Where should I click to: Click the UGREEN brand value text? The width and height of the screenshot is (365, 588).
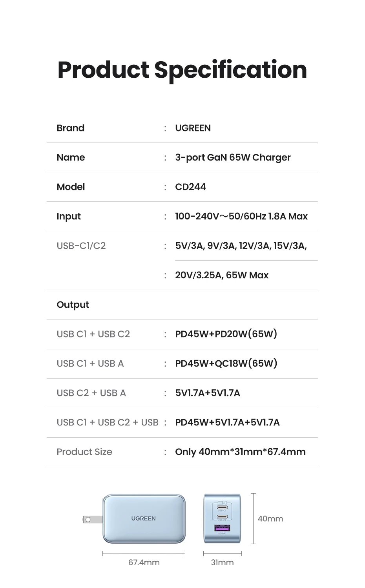[x=193, y=128]
